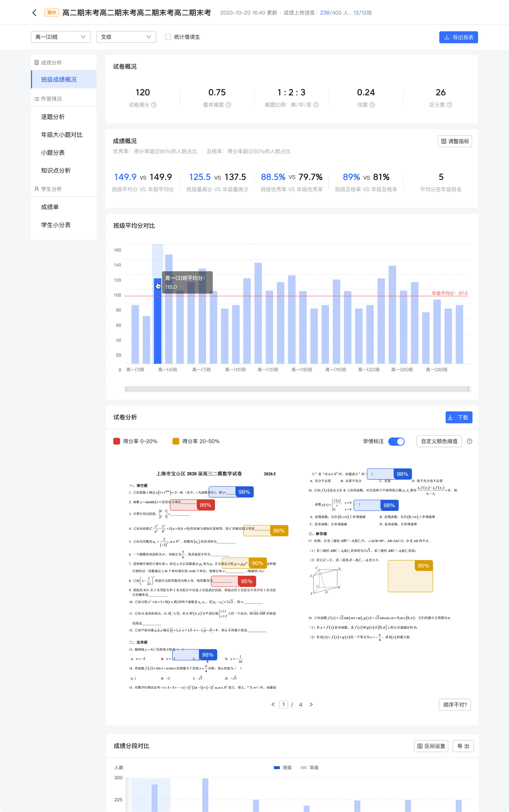The height and width of the screenshot is (812, 509).
Task: Toggle the 统计借读生 checkbox
Action: 168,37
